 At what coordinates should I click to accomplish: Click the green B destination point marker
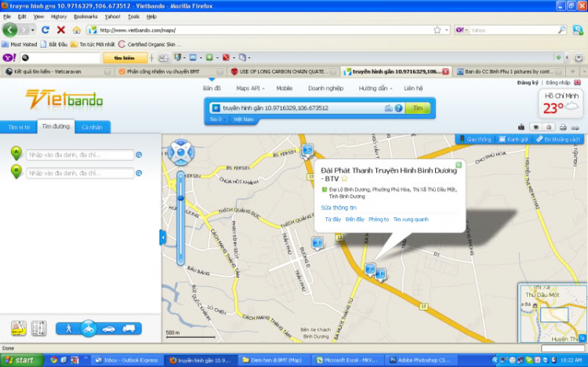coord(16,172)
